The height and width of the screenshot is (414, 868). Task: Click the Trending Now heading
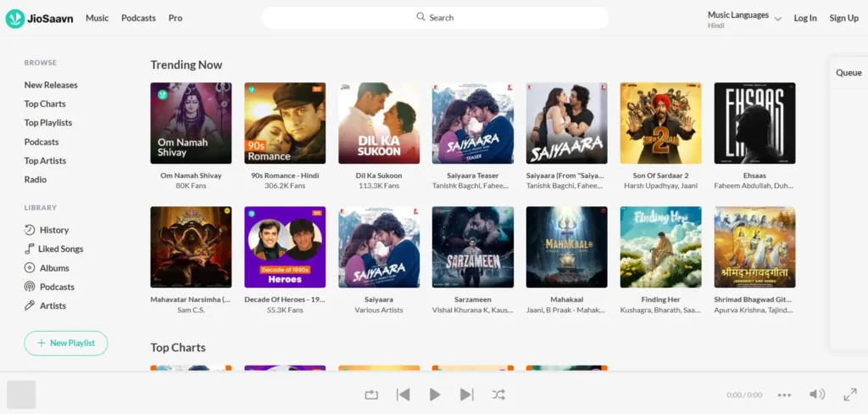click(x=186, y=64)
